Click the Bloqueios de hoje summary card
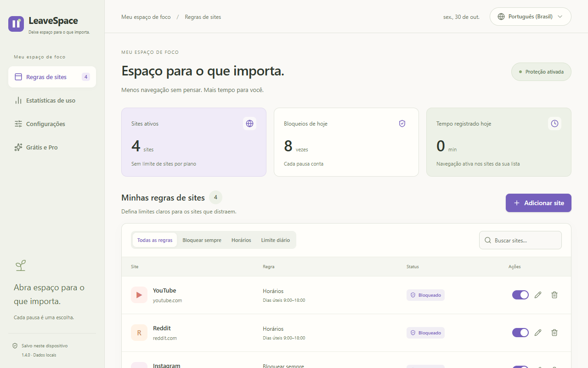This screenshot has width=588, height=368. [346, 142]
